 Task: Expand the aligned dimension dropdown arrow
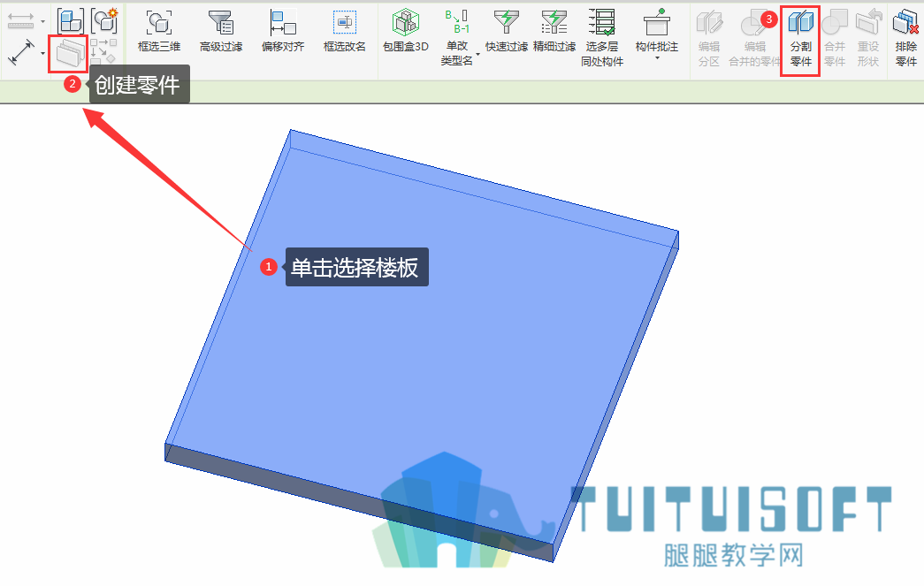click(x=43, y=53)
